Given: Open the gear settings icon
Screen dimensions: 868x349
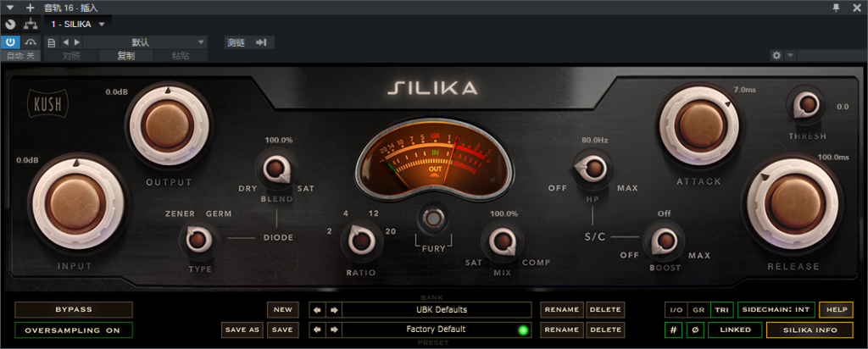Looking at the screenshot, I should click(776, 55).
